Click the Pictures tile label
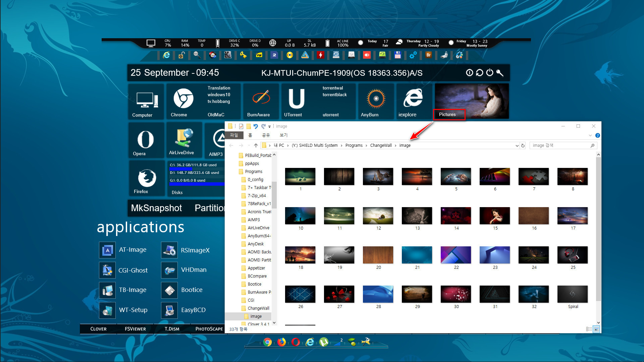The width and height of the screenshot is (644, 362). pos(447,115)
